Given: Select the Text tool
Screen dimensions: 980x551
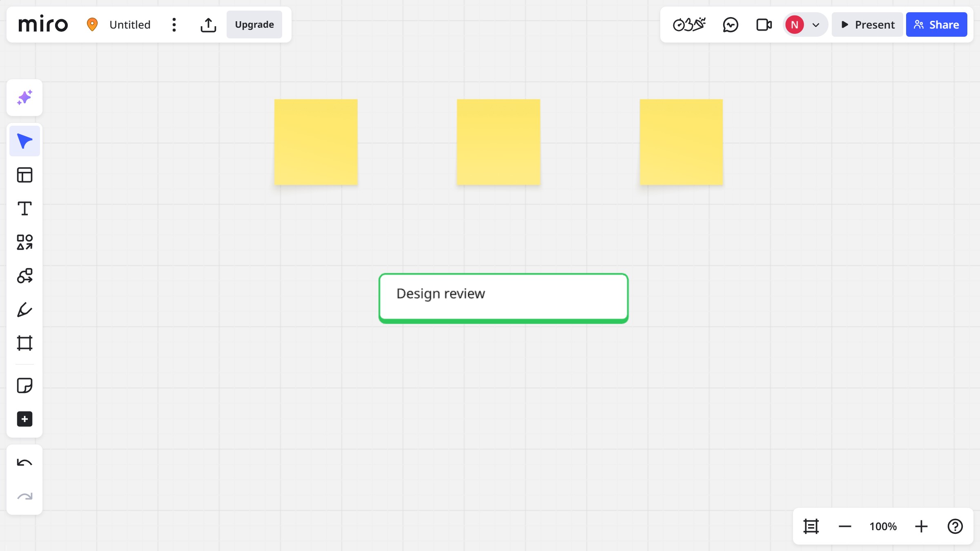Looking at the screenshot, I should tap(24, 209).
